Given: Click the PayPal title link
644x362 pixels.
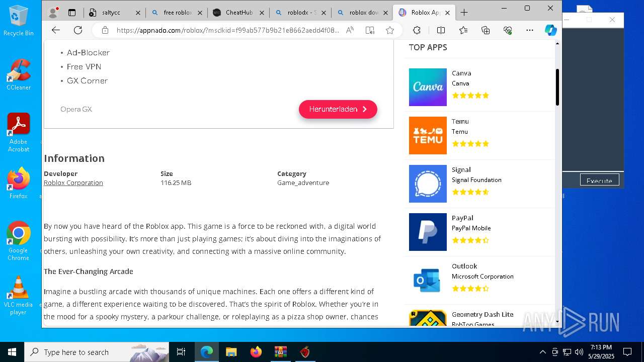Looking at the screenshot, I should point(462,218).
